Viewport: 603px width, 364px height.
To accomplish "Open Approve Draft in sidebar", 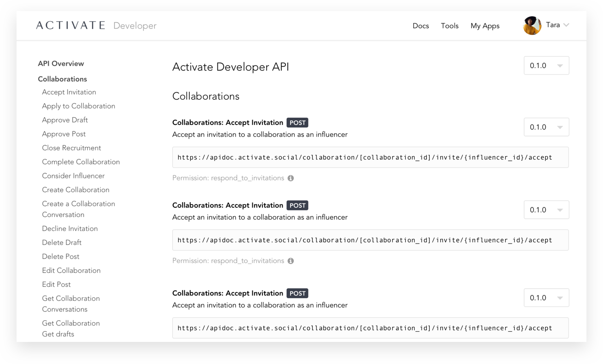I will (65, 120).
